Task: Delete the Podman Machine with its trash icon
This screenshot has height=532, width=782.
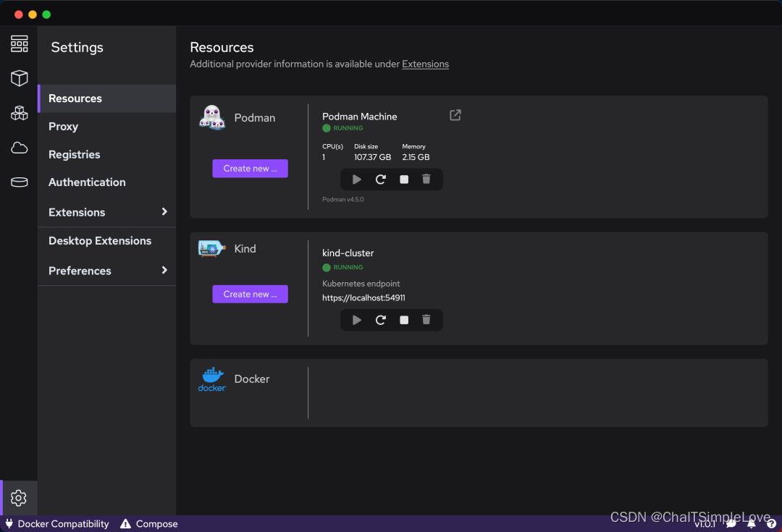Action: point(426,179)
